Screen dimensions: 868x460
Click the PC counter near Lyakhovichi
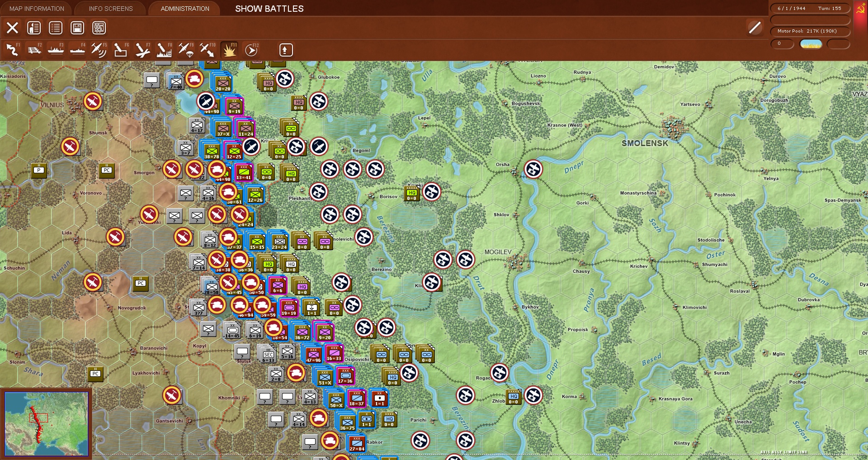pos(95,374)
